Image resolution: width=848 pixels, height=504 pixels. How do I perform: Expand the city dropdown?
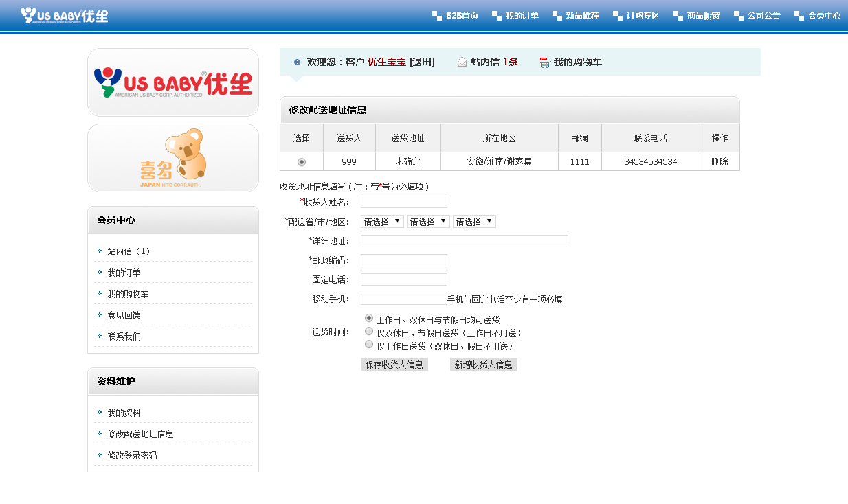coord(428,222)
